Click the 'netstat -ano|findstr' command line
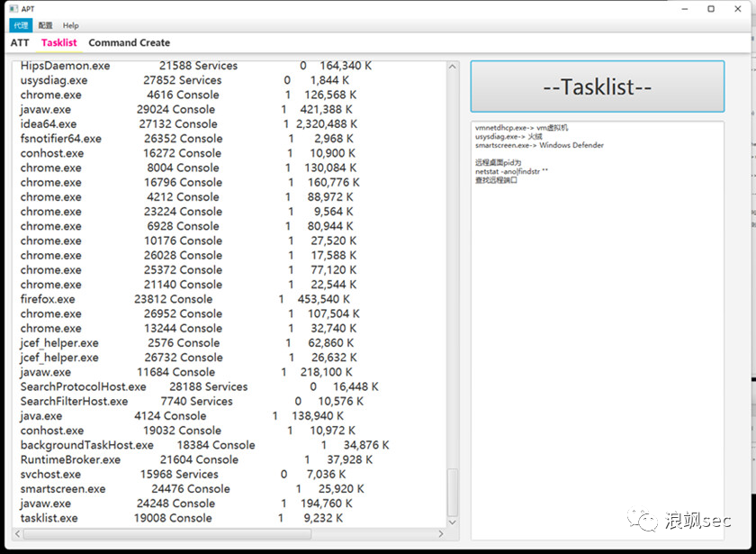This screenshot has width=756, height=554. (511, 171)
